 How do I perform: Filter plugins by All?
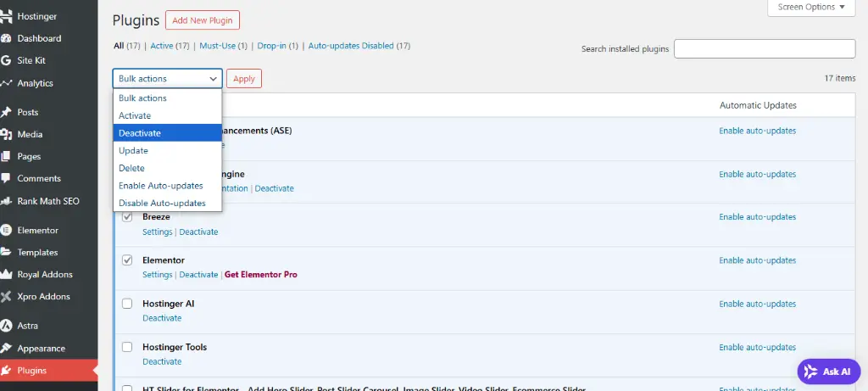point(119,46)
